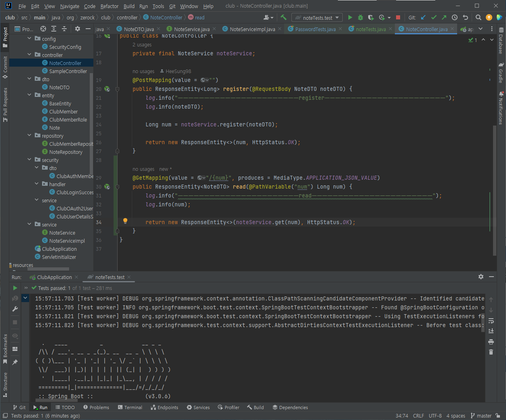This screenshot has width=506, height=420.
Task: Open user account dropdown in toolbar
Action: pos(268,17)
